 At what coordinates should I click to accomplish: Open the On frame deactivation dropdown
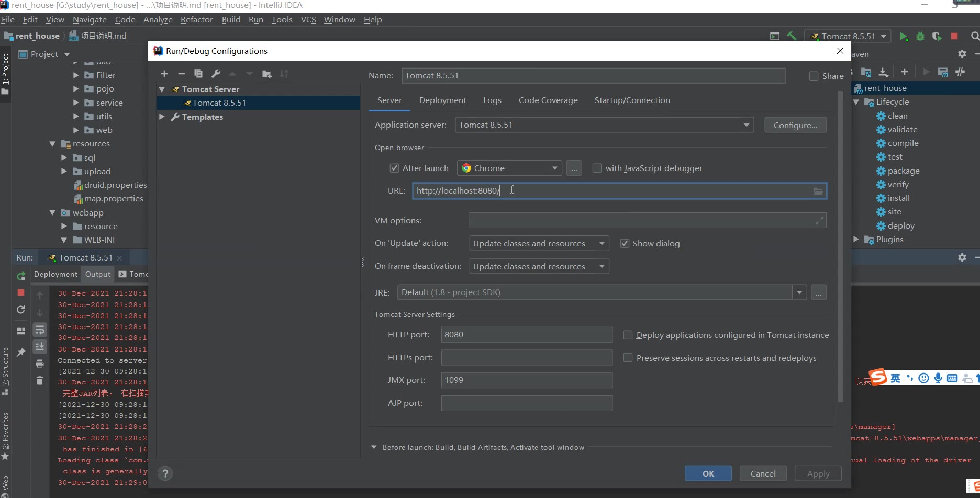point(539,266)
